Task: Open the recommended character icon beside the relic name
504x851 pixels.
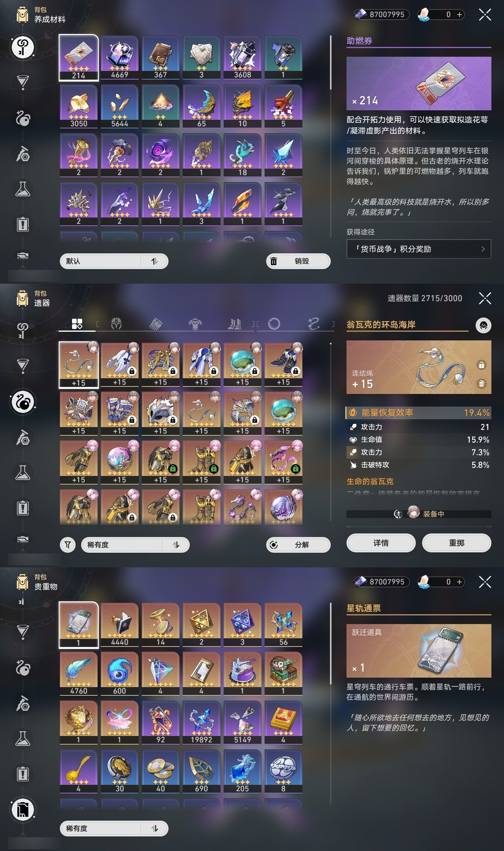Action: coord(483,325)
